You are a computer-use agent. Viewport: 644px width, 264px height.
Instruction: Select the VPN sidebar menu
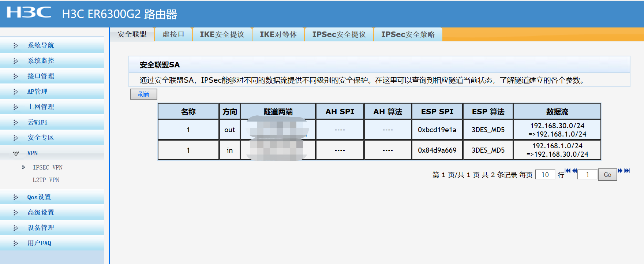tap(52, 153)
